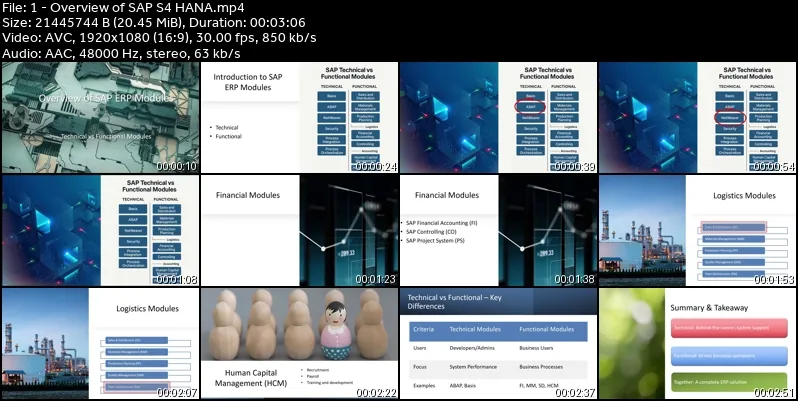Image resolution: width=798 pixels, height=401 pixels.
Task: Select the file name line 'Overview of SAP S4 HANA.mp4'
Action: click(124, 8)
